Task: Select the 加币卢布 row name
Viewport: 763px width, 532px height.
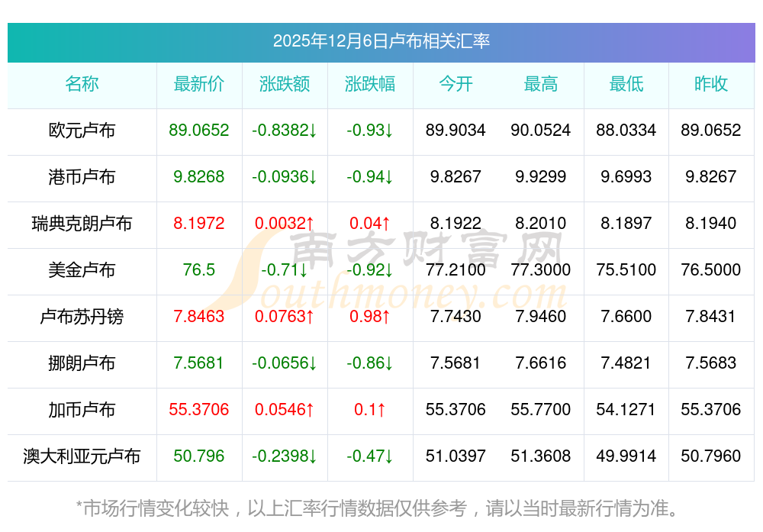Action: click(x=82, y=410)
